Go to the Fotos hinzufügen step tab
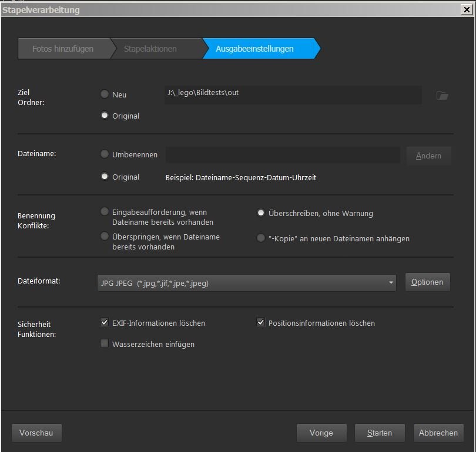476x452 pixels. (63, 49)
